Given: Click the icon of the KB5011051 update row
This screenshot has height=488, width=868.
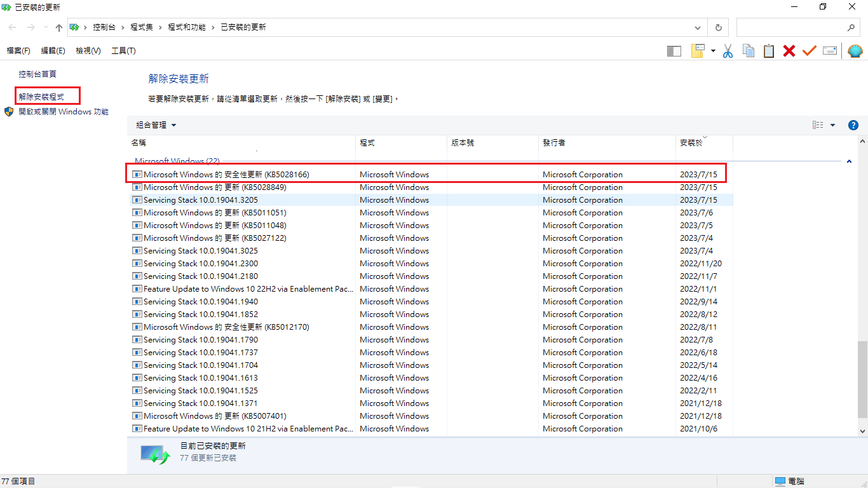Looking at the screenshot, I should point(137,213).
